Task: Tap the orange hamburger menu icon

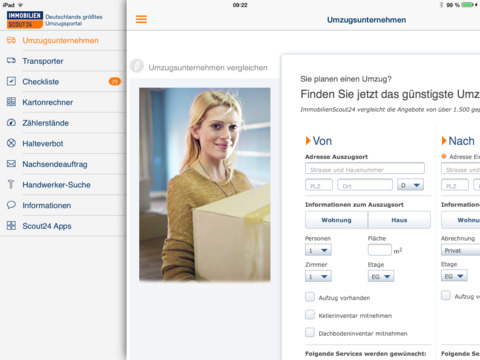Action: [x=141, y=19]
